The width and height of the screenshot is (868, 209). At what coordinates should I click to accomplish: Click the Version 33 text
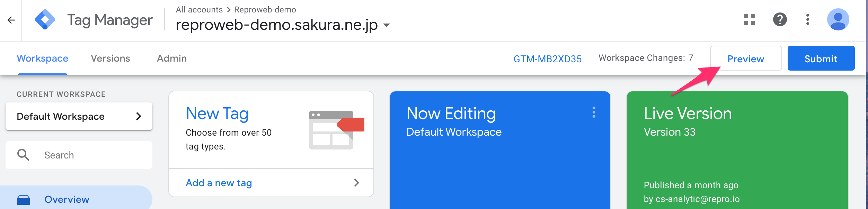[670, 132]
